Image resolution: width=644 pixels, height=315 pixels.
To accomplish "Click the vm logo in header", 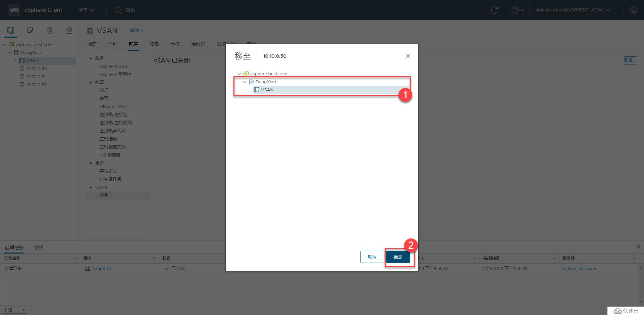I will tap(14, 10).
